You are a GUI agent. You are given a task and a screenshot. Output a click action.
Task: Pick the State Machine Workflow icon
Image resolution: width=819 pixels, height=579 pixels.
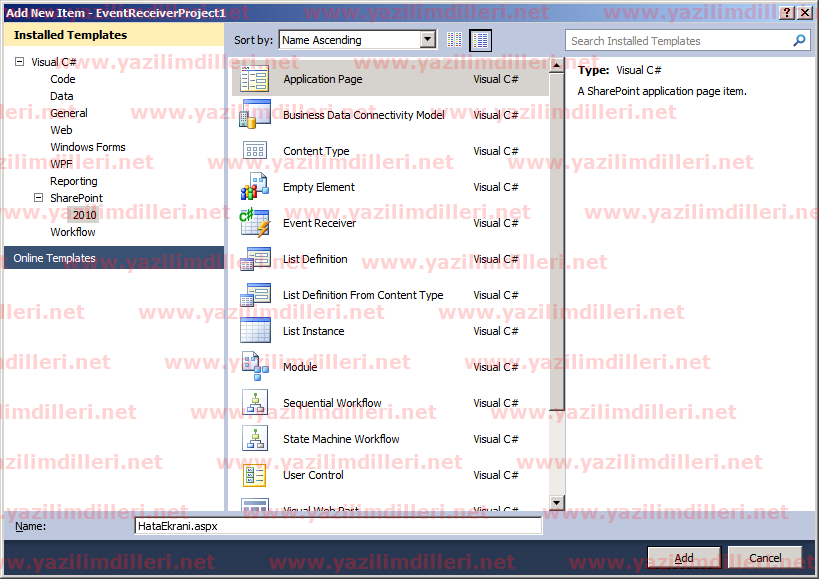[x=255, y=439]
